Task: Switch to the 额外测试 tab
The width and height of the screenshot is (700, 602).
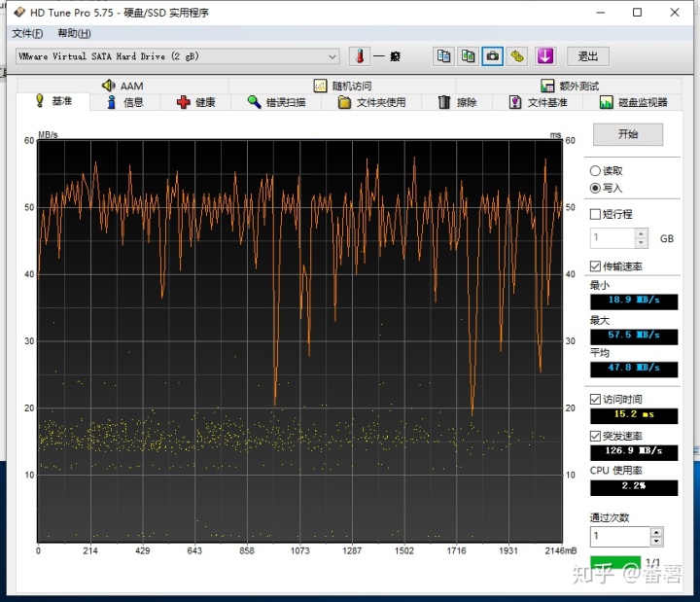Action: 569,86
